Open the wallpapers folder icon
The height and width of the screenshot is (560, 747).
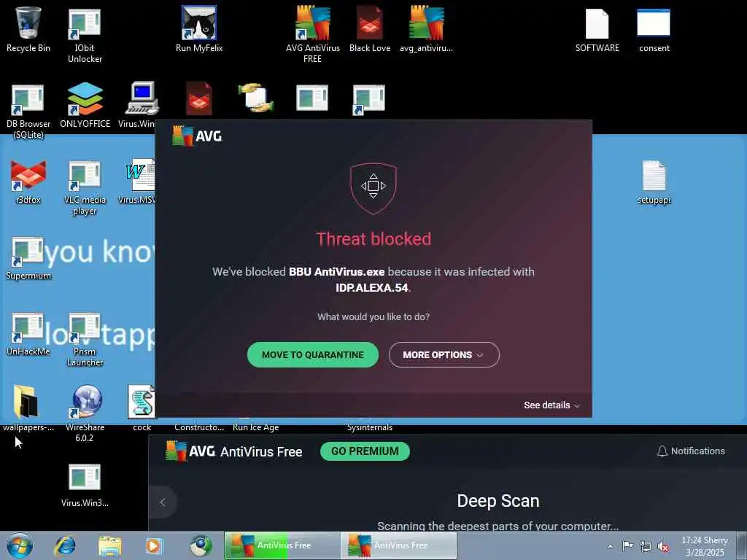click(28, 408)
